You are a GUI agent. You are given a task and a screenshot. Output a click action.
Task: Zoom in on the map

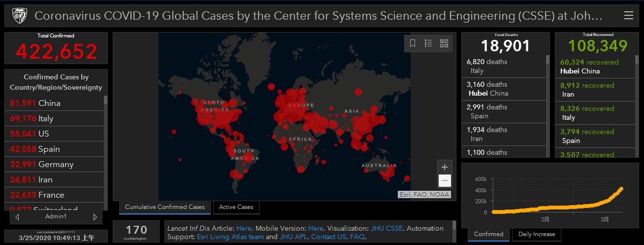pos(444,167)
